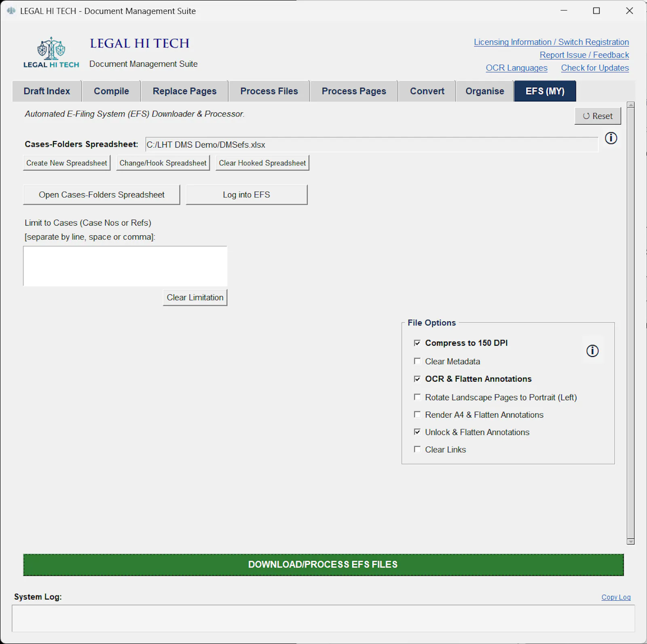Maximize the application window
The width and height of the screenshot is (647, 644).
point(596,11)
